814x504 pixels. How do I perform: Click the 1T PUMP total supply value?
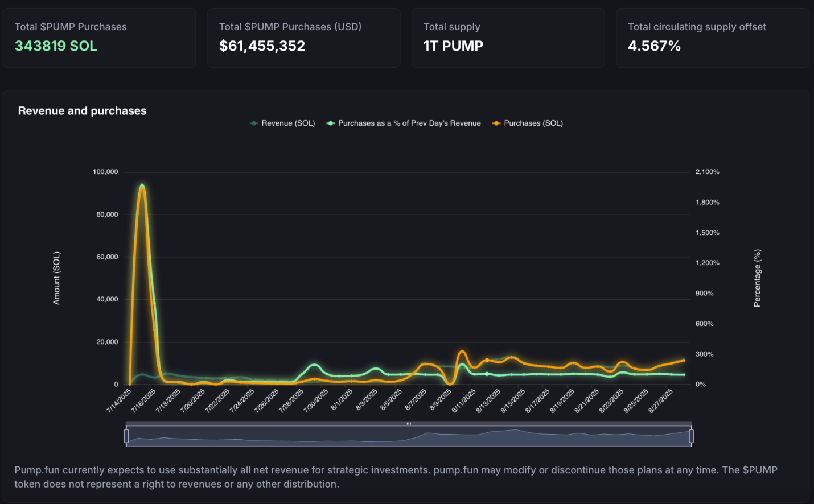pyautogui.click(x=453, y=46)
